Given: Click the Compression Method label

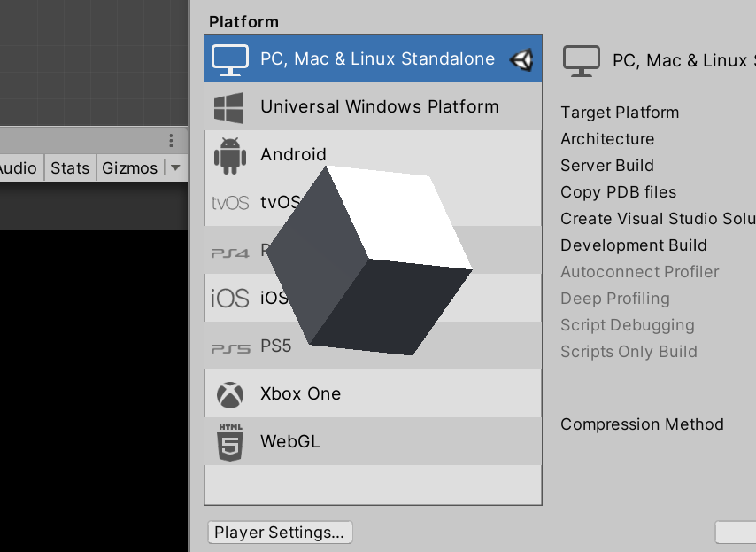Looking at the screenshot, I should coord(642,424).
